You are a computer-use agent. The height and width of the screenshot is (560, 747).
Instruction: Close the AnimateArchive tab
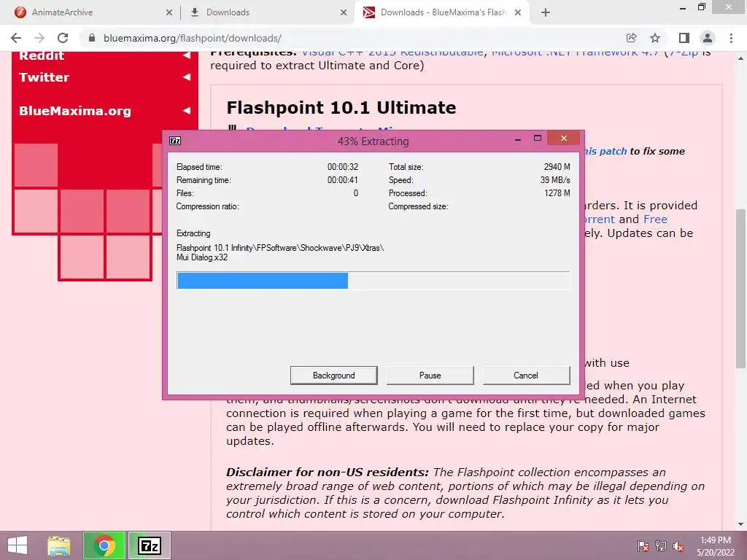point(169,13)
